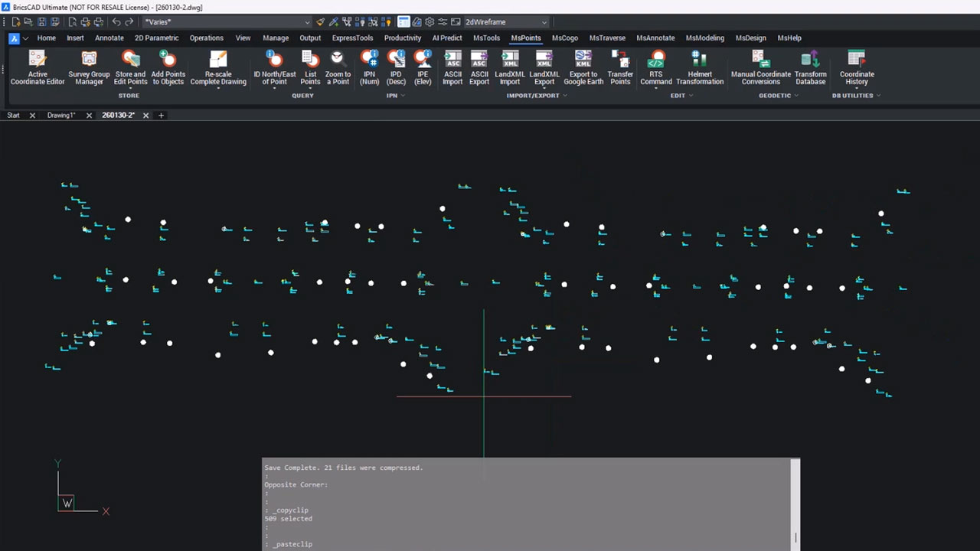980x551 pixels.
Task: Open Manual Coordinate Conversions
Action: coord(760,67)
